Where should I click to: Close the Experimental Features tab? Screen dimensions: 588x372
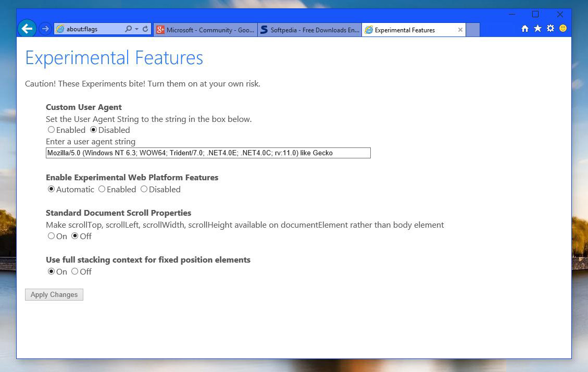coord(460,30)
